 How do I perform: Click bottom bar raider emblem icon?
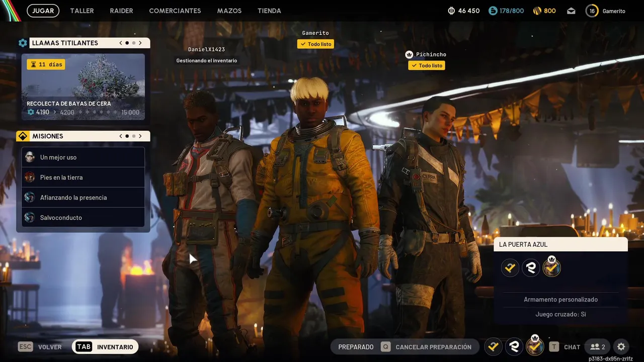514,346
